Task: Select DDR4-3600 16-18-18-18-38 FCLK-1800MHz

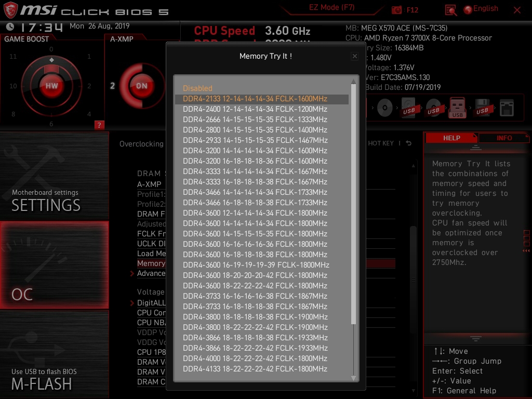Action: pyautogui.click(x=262, y=255)
